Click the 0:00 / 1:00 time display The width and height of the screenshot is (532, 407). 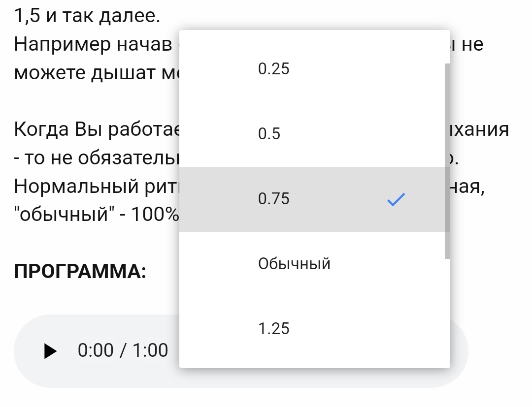click(x=123, y=350)
